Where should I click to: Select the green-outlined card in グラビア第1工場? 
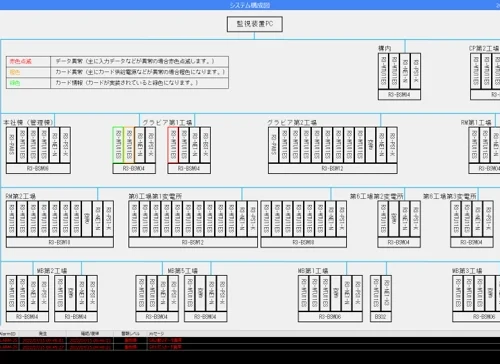tap(118, 145)
